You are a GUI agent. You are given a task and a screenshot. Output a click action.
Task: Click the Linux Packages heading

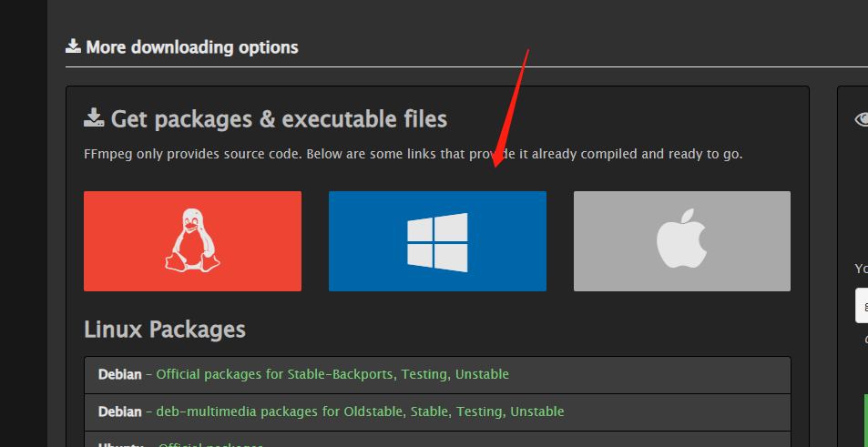coord(165,329)
